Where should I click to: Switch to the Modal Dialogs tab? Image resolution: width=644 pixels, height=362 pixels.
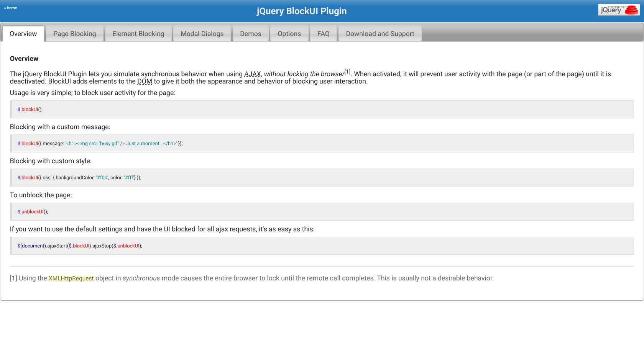tap(202, 34)
